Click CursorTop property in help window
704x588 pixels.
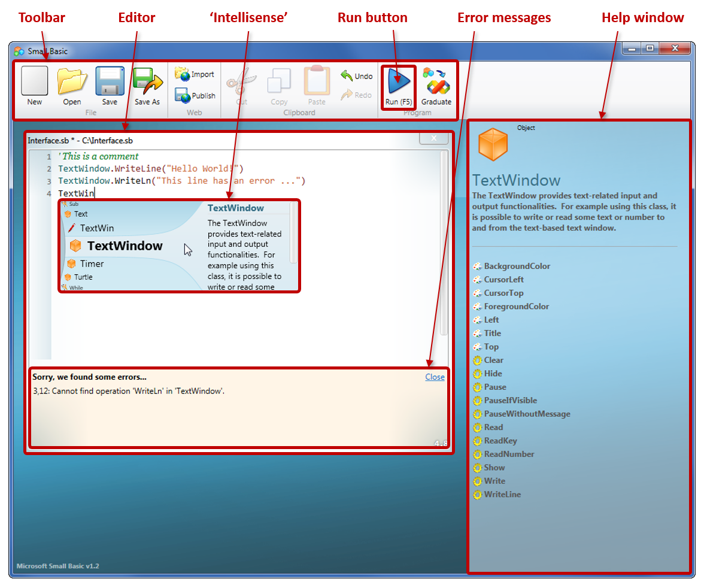click(498, 293)
